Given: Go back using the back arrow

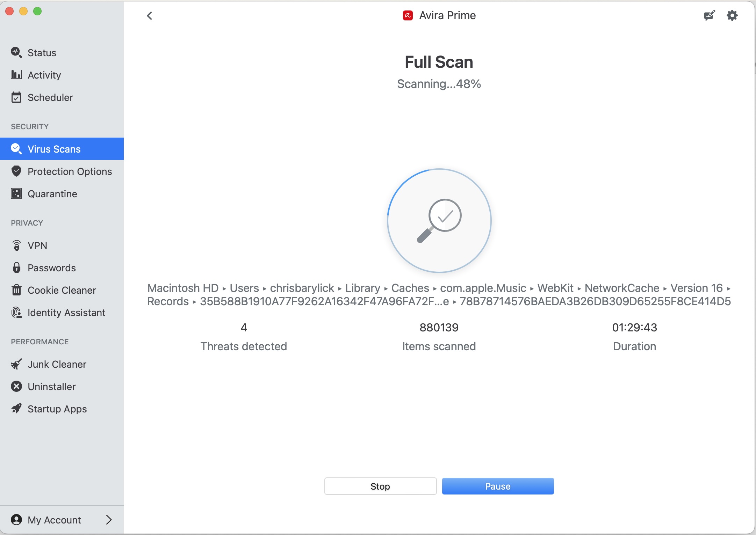Looking at the screenshot, I should click(150, 15).
